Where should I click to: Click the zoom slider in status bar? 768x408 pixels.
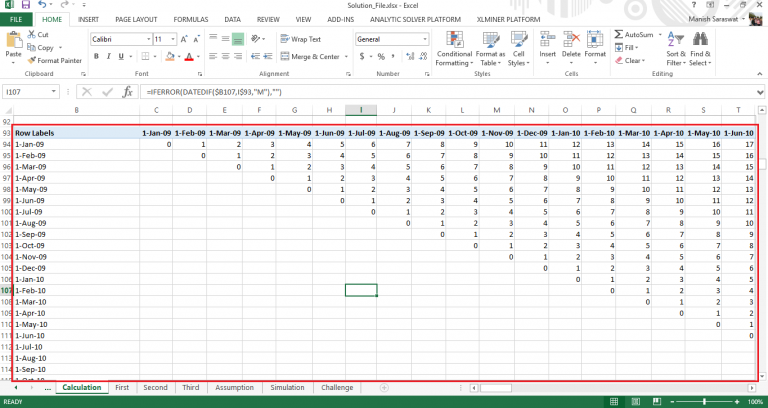[x=705, y=401]
